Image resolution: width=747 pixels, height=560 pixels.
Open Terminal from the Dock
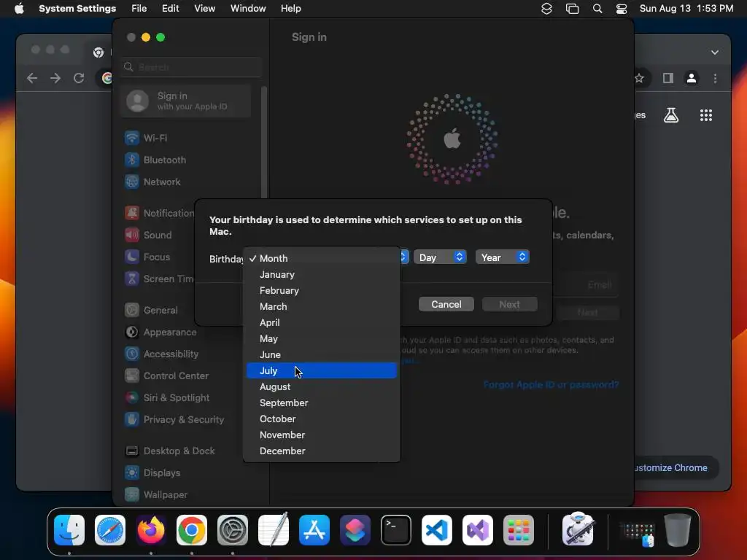(x=396, y=529)
